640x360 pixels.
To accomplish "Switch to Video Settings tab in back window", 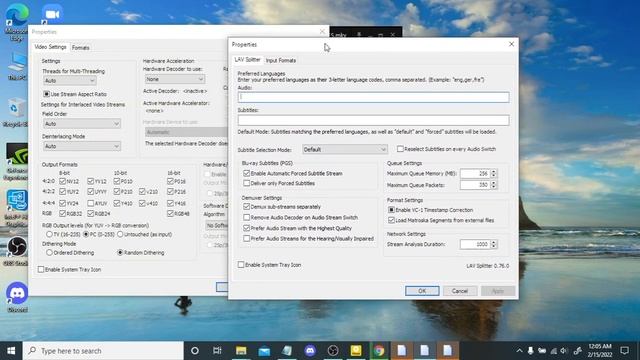I will pyautogui.click(x=50, y=47).
